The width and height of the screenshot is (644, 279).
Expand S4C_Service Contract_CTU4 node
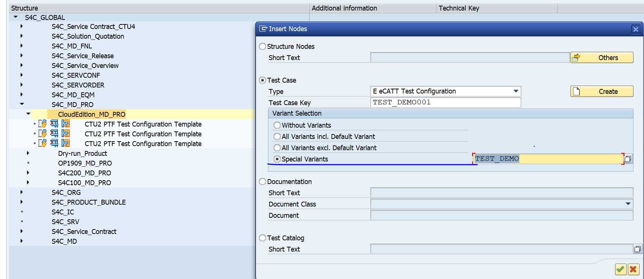21,26
